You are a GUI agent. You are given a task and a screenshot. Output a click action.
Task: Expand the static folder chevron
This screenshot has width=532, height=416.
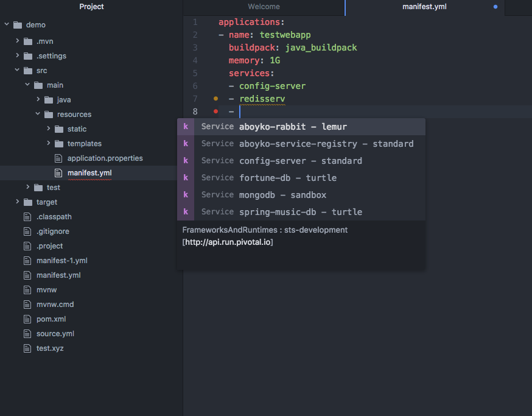tap(49, 129)
